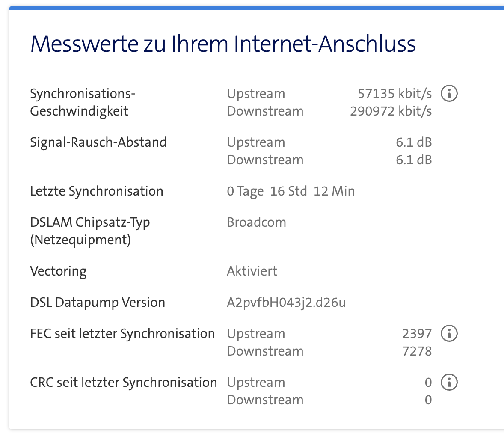Click the upstream speed value 57135 kbit/s
This screenshot has width=504, height=439.
[x=394, y=93]
